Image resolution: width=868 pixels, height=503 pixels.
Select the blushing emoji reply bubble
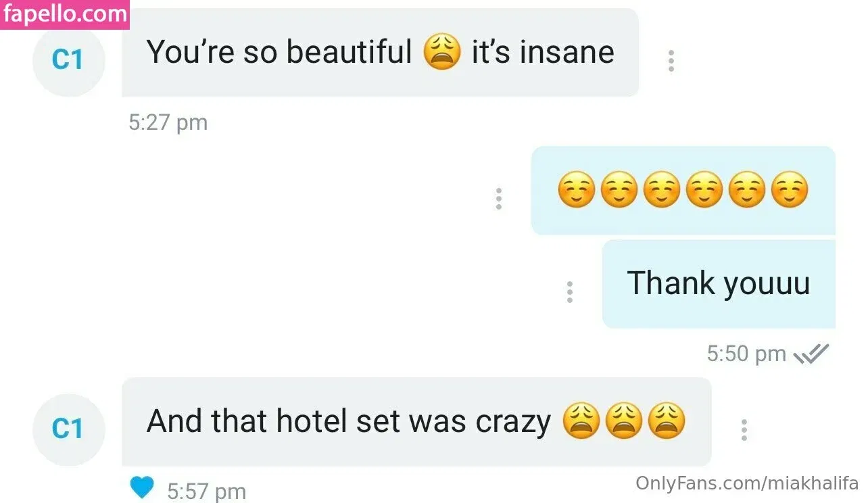point(683,191)
